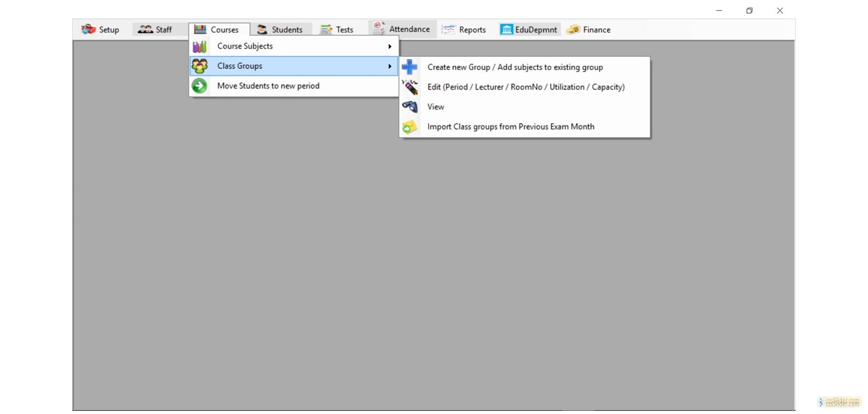Viewport: 868px width, 414px height.
Task: Follow the cssSlider.com watermark link
Action: point(839,402)
